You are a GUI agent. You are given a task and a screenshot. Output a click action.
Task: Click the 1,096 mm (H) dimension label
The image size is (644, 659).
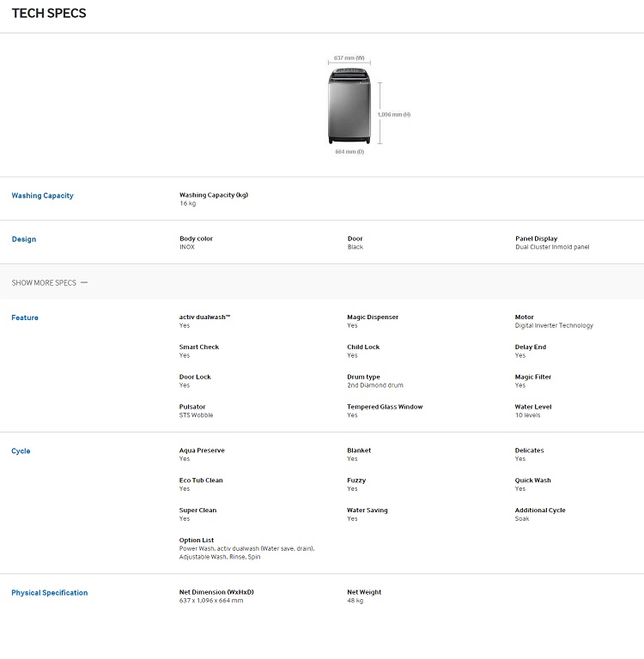pyautogui.click(x=394, y=114)
